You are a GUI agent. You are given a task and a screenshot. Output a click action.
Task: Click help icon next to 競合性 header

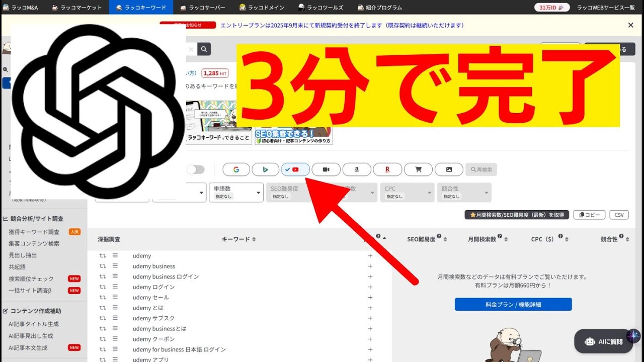point(621,236)
